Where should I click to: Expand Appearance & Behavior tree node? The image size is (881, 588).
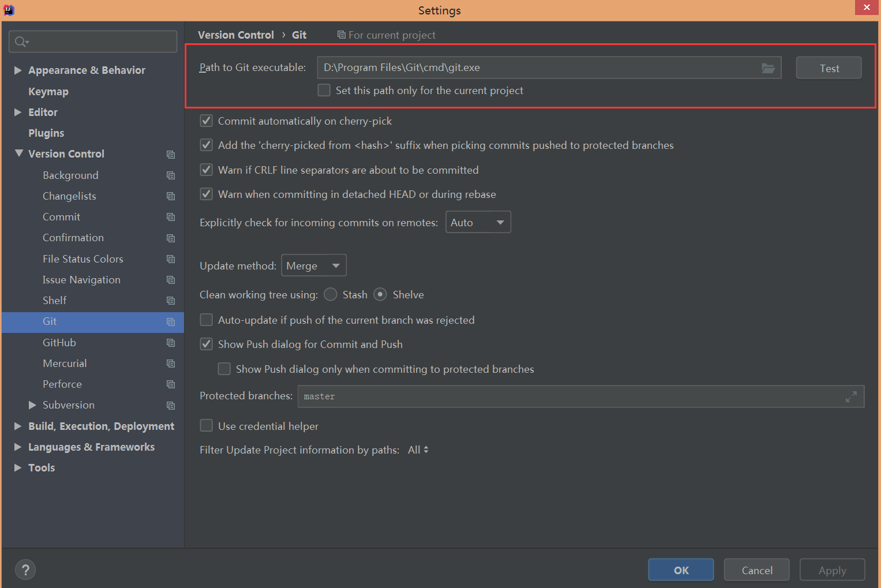click(18, 70)
